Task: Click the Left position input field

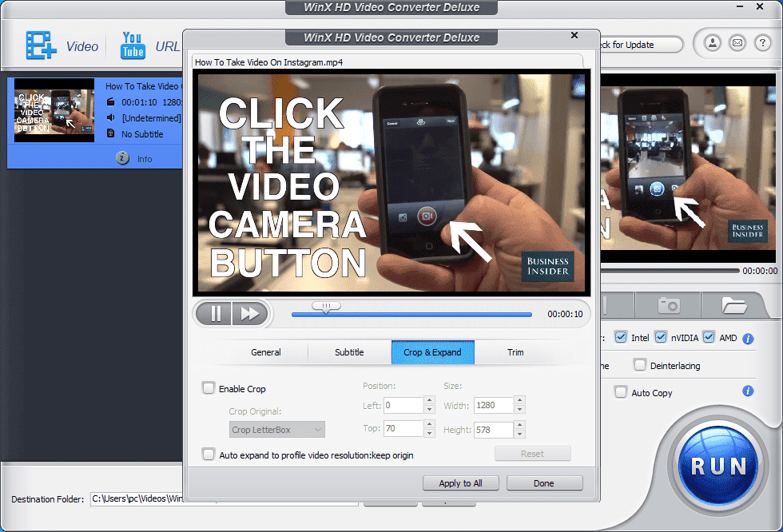Action: pos(403,405)
